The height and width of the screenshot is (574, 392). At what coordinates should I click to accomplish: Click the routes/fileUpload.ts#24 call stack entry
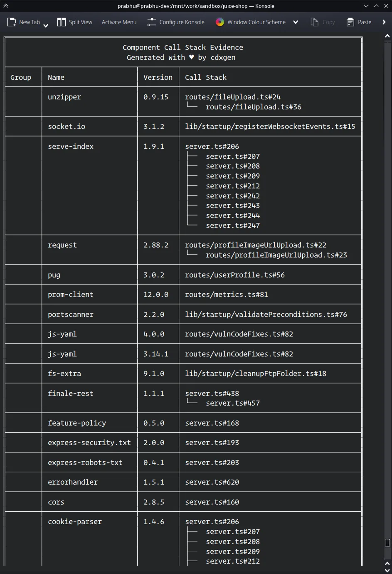point(233,96)
